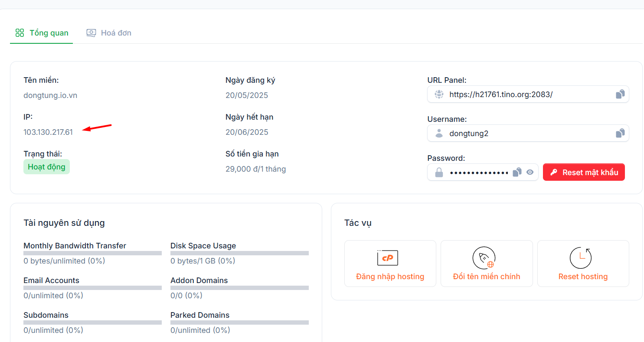Switch to the Tổng quan tab
Viewport: 644px width, 342px height.
pyautogui.click(x=42, y=33)
